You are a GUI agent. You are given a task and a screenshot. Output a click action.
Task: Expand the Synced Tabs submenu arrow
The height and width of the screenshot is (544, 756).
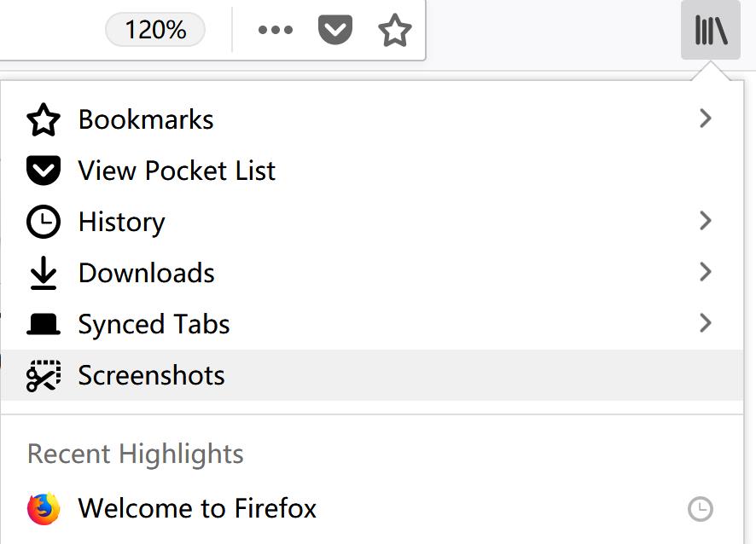(705, 323)
